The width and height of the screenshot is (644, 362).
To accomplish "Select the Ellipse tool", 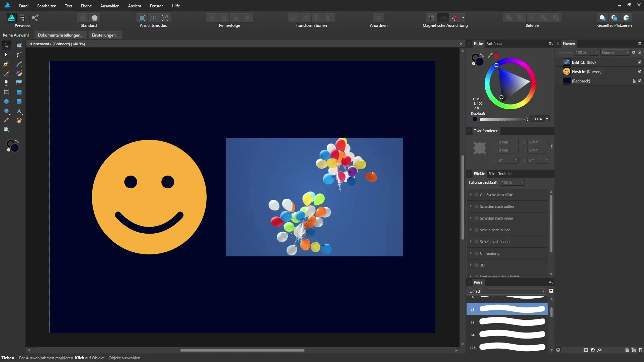I will 6,102.
